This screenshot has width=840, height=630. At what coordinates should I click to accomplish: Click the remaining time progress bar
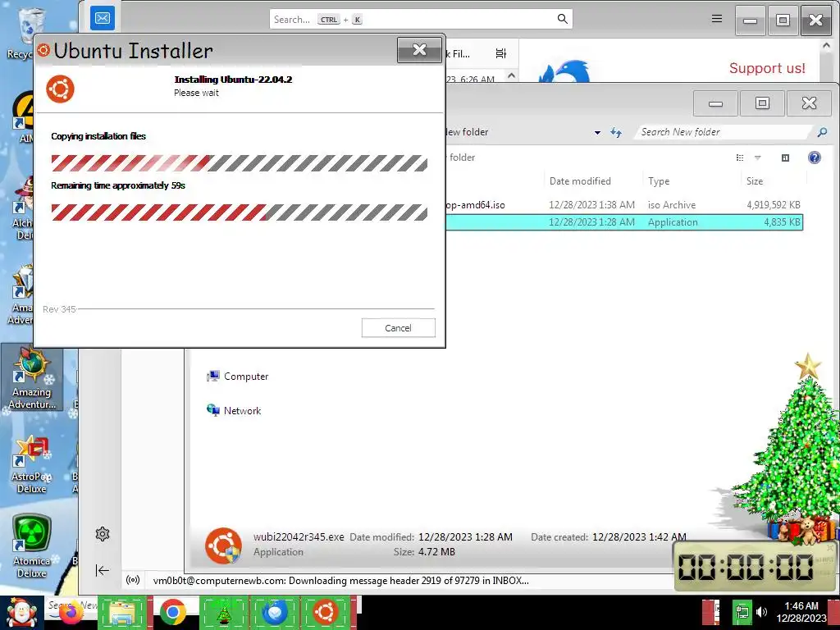(240, 212)
